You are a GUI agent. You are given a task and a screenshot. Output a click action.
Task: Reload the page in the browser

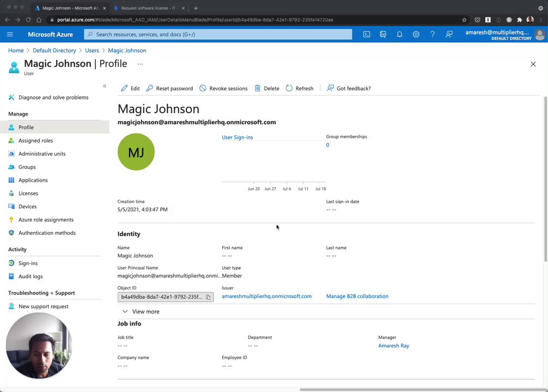tap(28, 20)
